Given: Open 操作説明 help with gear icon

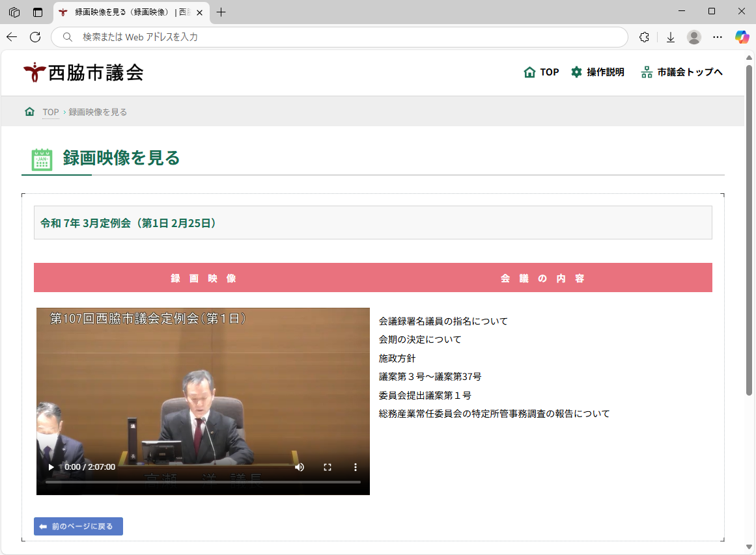Looking at the screenshot, I should (597, 72).
